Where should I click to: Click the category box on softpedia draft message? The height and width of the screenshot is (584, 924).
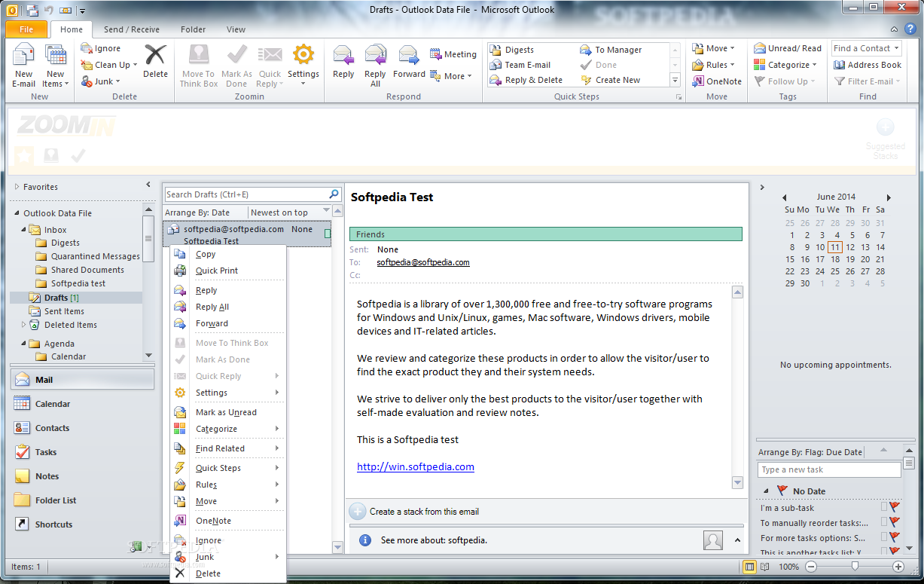[x=328, y=234]
